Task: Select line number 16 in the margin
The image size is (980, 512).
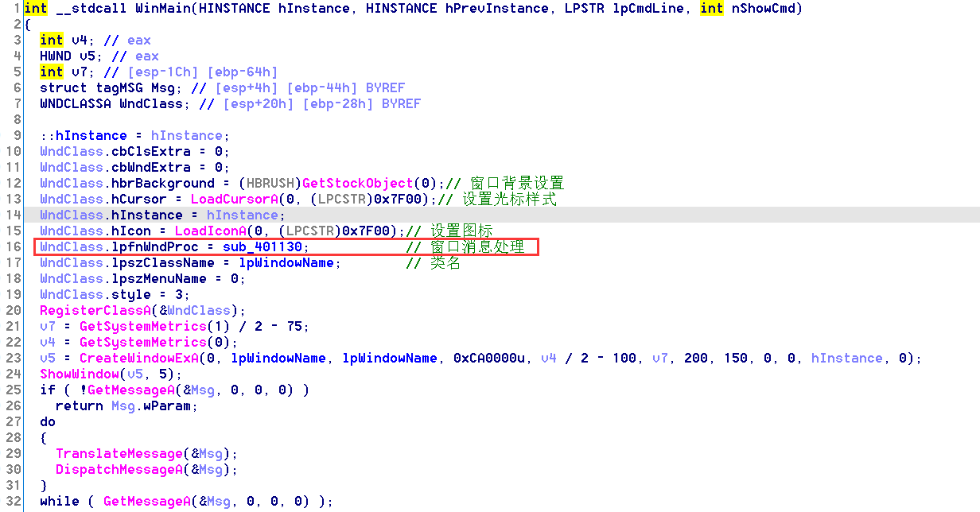Action: (x=14, y=246)
